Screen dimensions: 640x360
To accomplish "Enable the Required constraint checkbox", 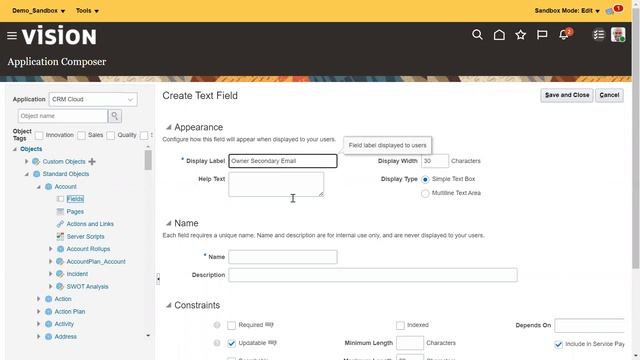I will [x=231, y=325].
